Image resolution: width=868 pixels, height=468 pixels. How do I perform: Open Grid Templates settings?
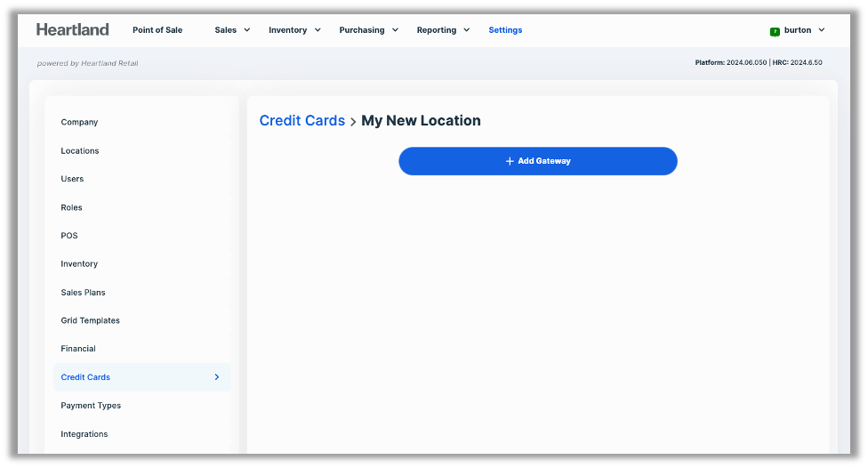[x=90, y=320]
